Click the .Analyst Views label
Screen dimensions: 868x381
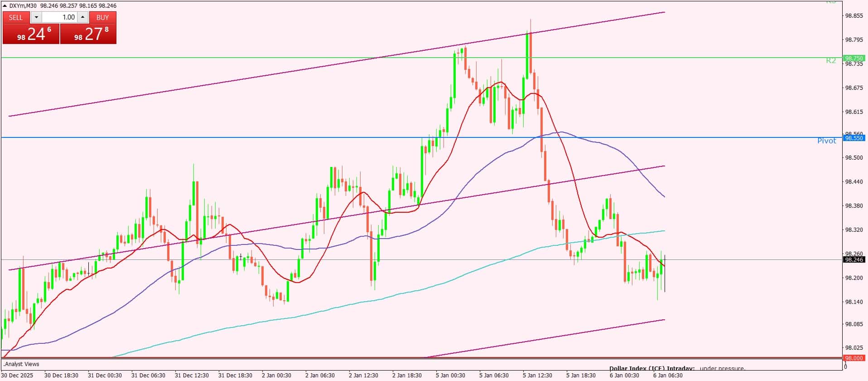(21, 364)
